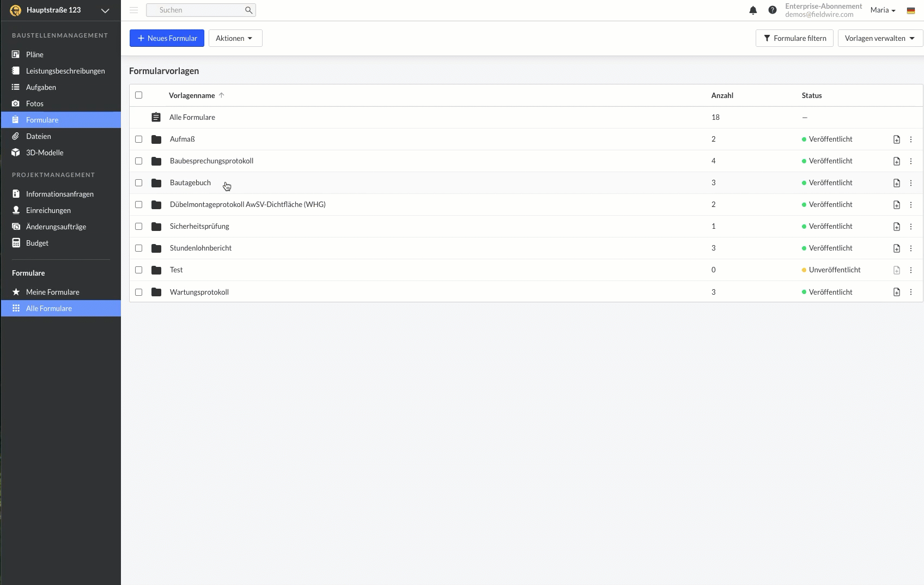Expand the Aktionen dropdown
924x585 pixels.
pyautogui.click(x=235, y=38)
